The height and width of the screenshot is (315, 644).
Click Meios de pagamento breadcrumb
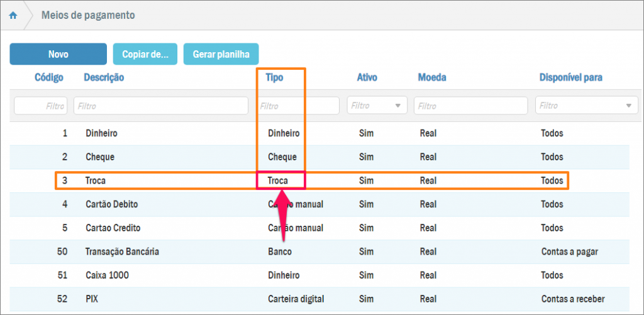[88, 15]
